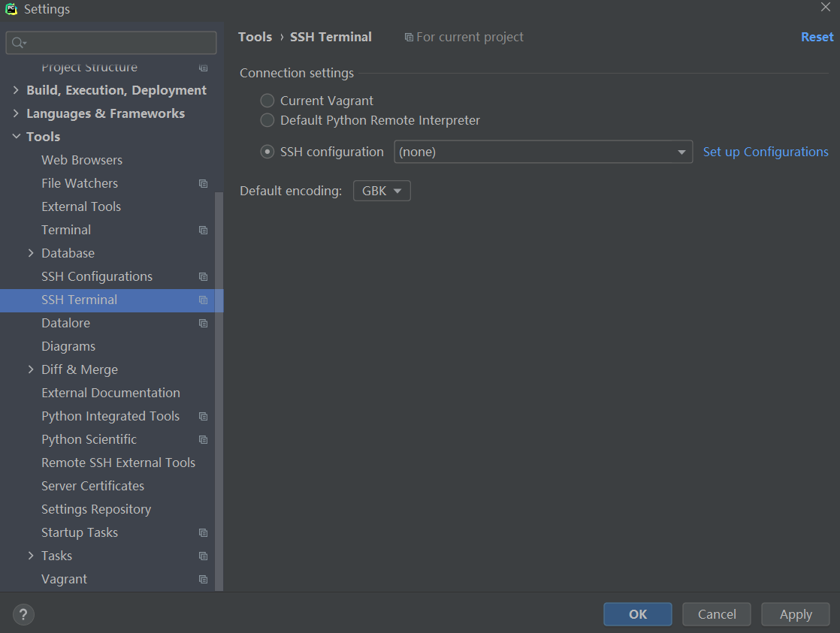
Task: Open Startup Tasks settings
Action: [80, 533]
